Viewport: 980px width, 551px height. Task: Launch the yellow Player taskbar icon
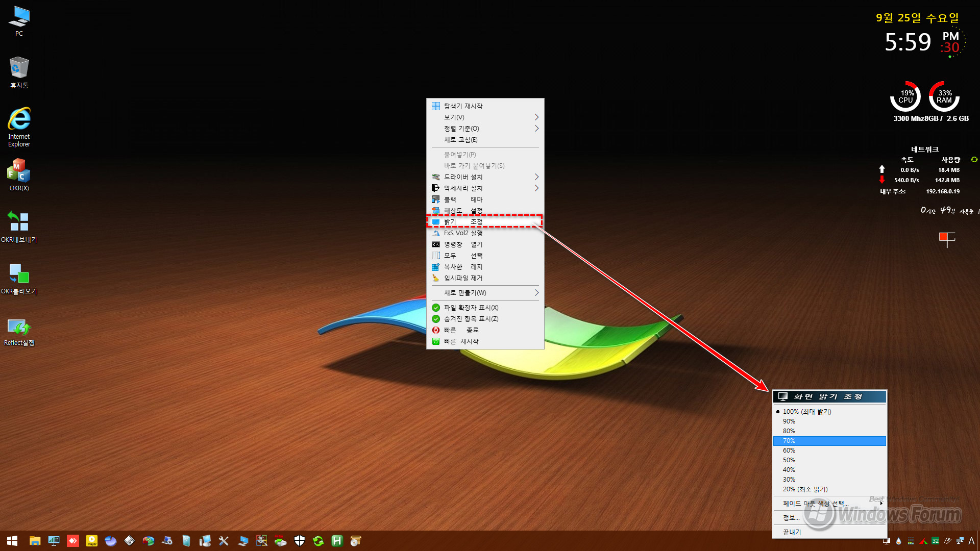point(92,541)
